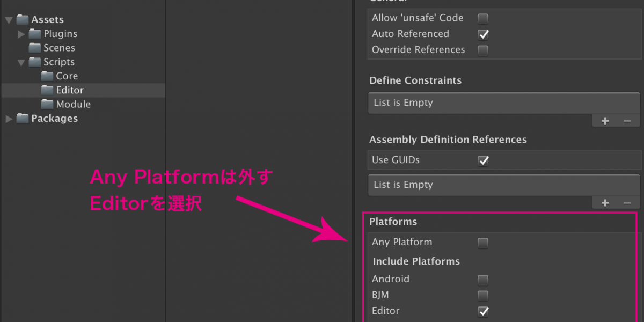Toggle the Override References checkbox

point(483,50)
